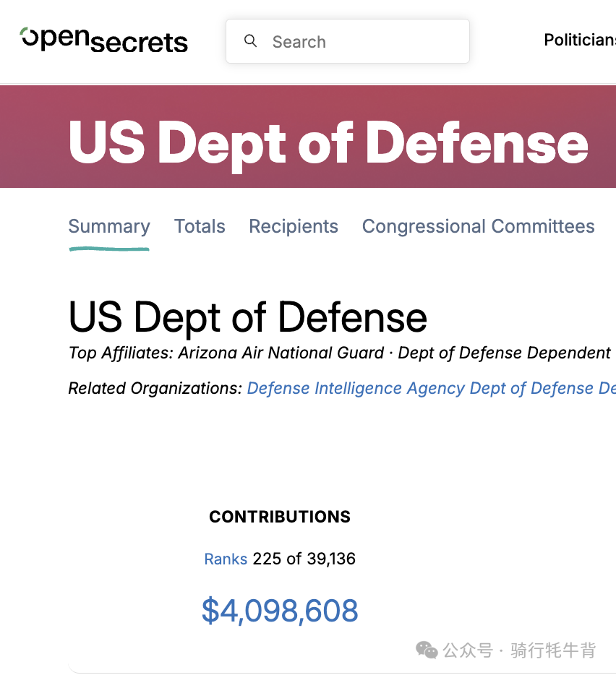Click the blue Ranks link

pos(226,559)
